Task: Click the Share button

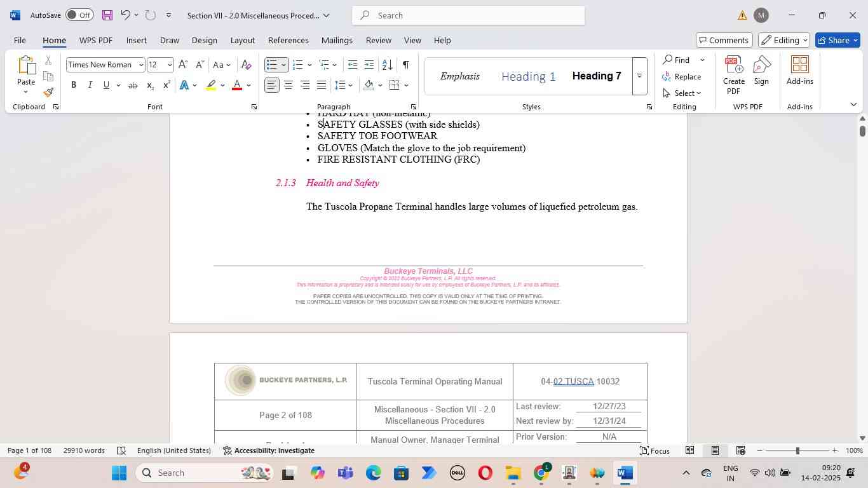Action: tap(837, 40)
